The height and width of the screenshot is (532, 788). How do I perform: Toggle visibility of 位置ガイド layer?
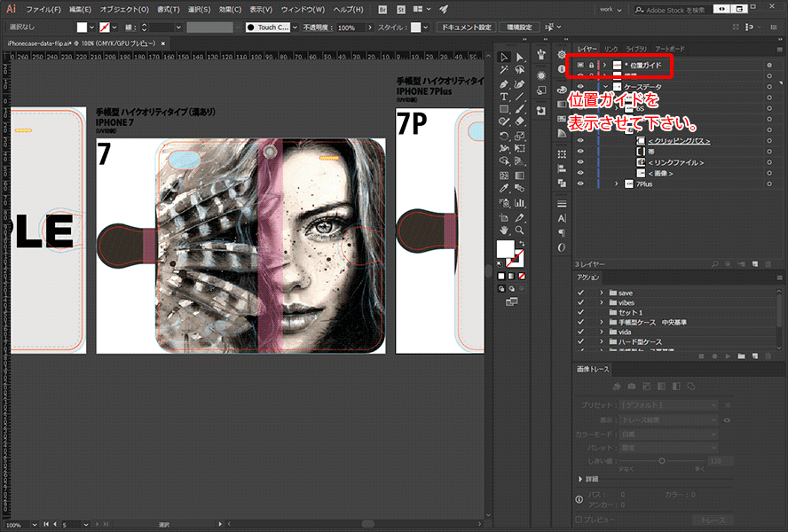click(580, 66)
